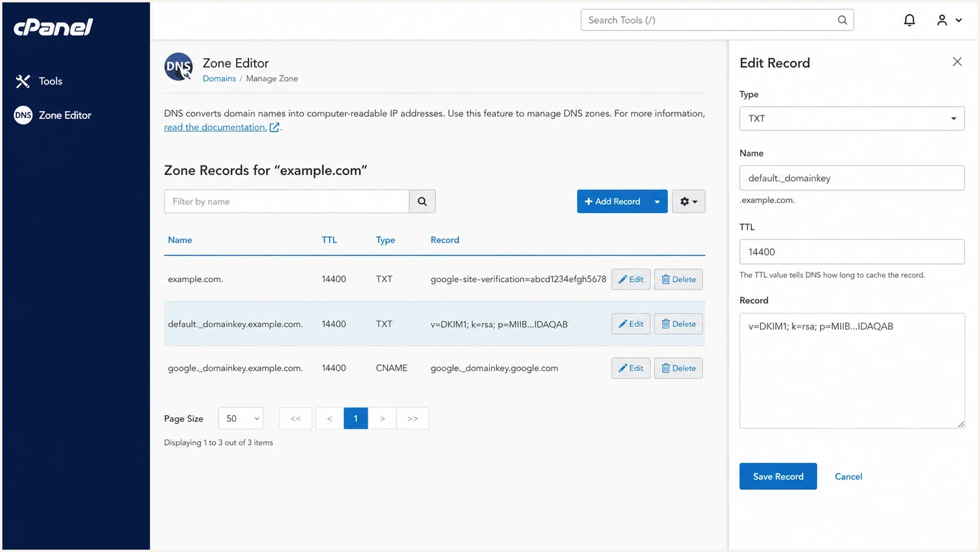Click the Name field default._domainkey
980x552 pixels.
pos(852,178)
